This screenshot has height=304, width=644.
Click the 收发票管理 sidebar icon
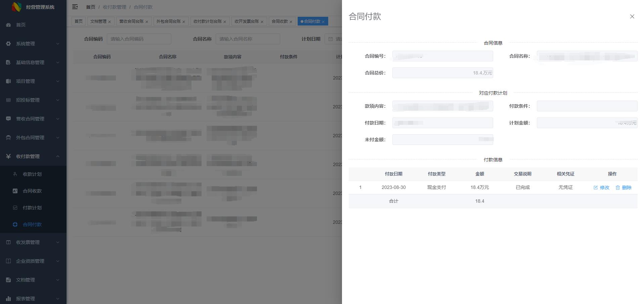point(8,242)
